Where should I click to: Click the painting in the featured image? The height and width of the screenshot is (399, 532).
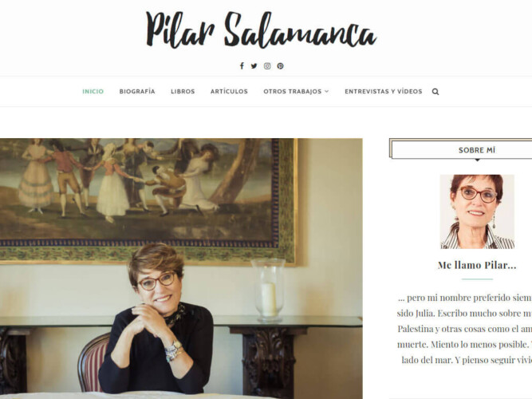click(x=148, y=200)
